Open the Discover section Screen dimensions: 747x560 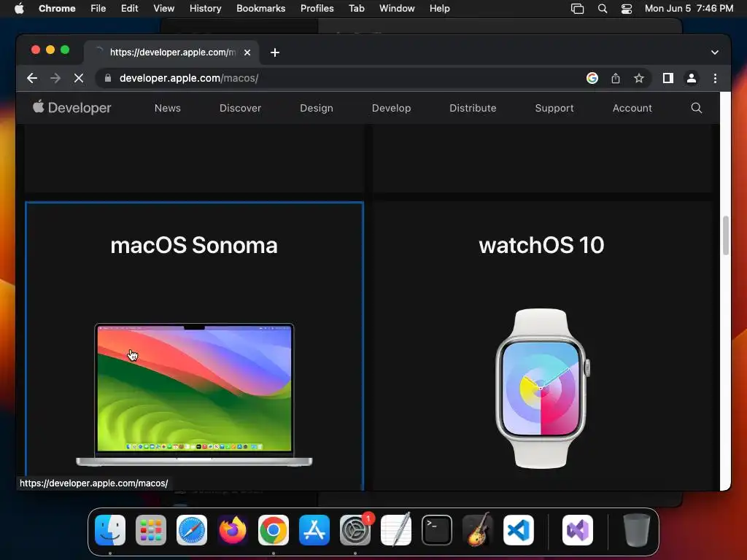(240, 108)
